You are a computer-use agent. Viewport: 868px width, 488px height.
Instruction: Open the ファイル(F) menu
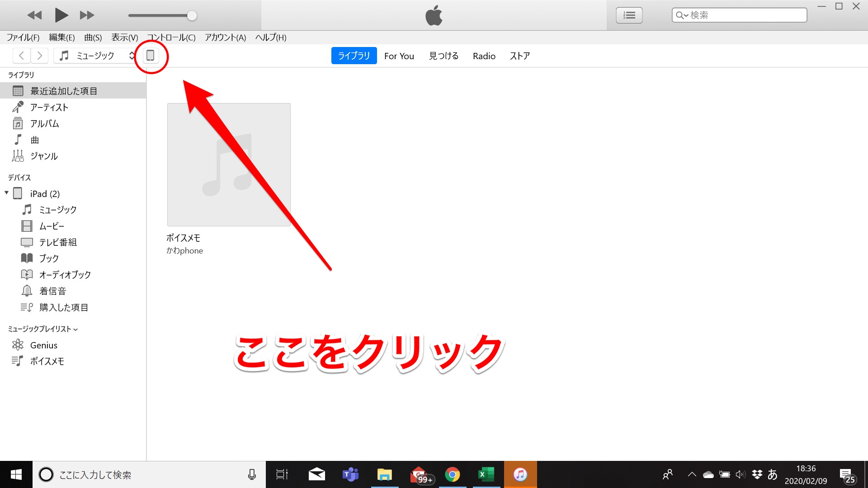[x=23, y=38]
